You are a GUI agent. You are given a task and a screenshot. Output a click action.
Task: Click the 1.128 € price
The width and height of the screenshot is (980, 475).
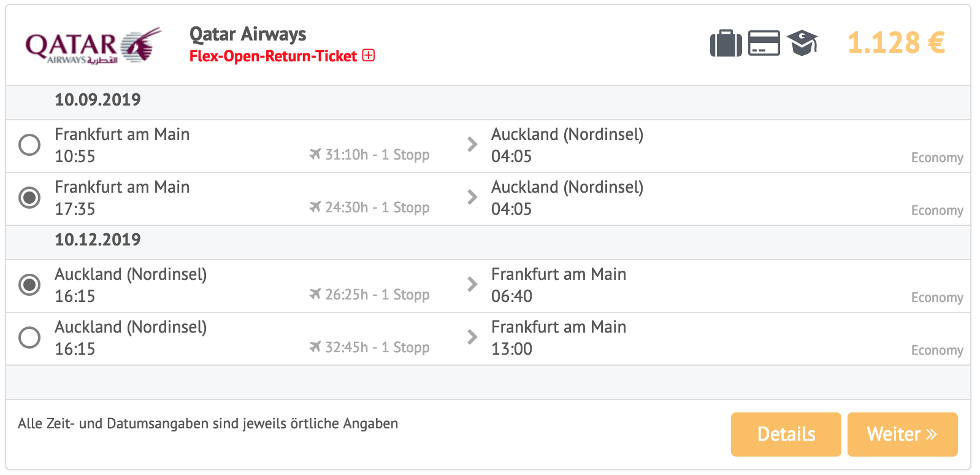tap(896, 43)
